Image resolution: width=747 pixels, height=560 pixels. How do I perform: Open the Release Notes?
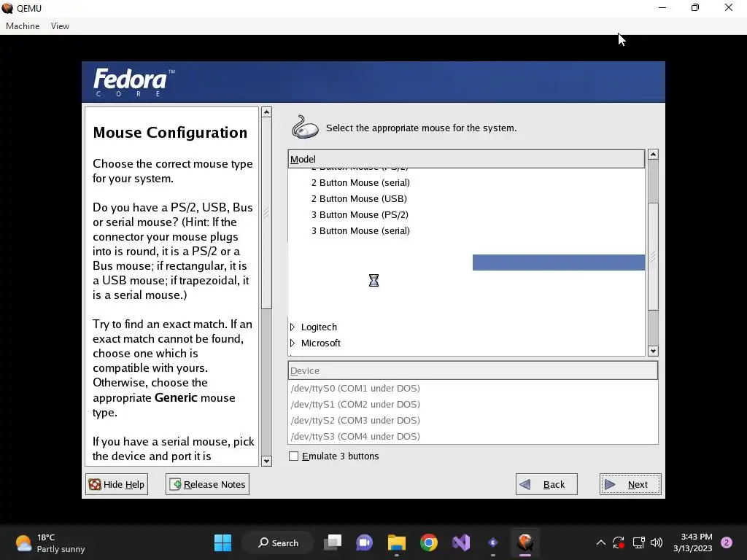[x=208, y=484]
